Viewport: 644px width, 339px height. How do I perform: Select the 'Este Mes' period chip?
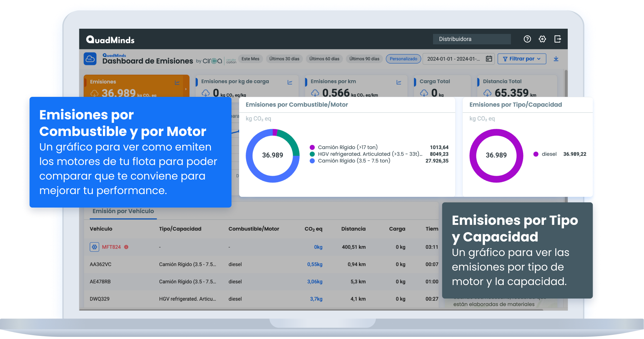[x=250, y=59]
